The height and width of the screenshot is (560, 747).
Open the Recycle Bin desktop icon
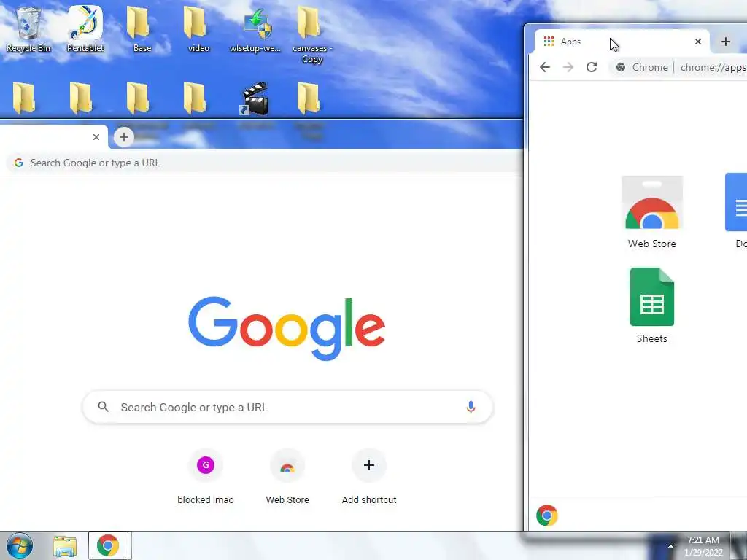28,29
